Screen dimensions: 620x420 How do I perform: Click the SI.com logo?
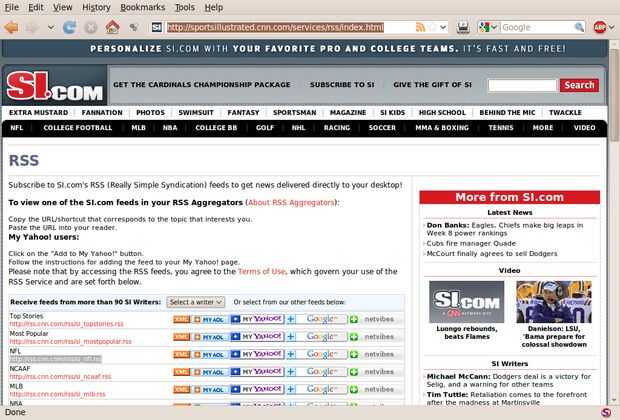(x=55, y=85)
